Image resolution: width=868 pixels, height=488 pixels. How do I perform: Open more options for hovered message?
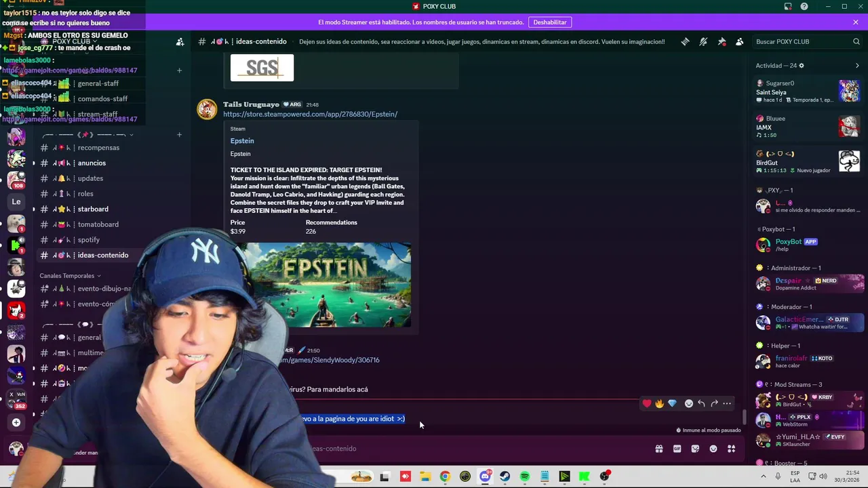click(x=727, y=403)
